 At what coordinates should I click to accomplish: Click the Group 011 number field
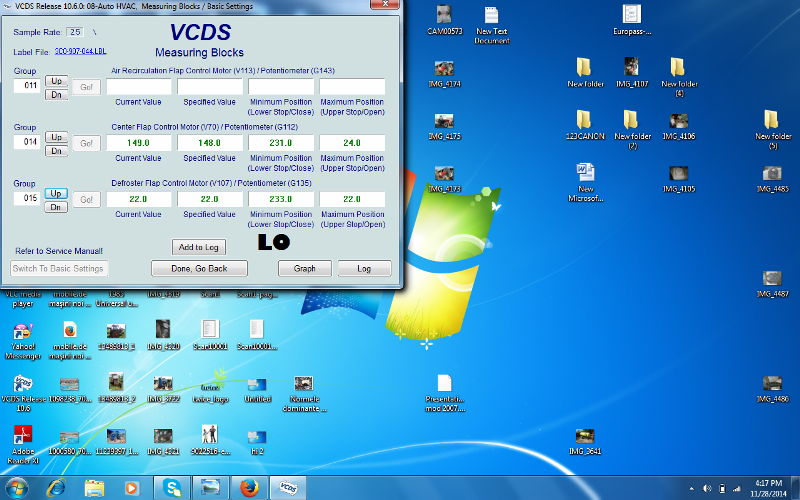(x=27, y=86)
